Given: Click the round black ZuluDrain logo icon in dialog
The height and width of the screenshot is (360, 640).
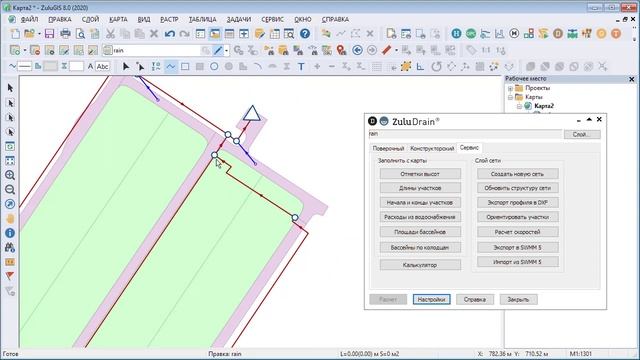Looking at the screenshot, I should coord(372,121).
